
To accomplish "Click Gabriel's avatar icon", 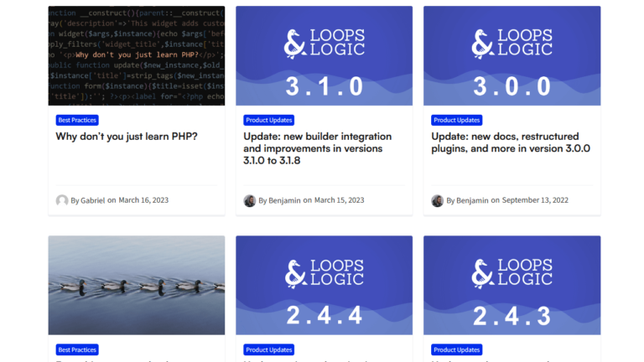I will [62, 200].
